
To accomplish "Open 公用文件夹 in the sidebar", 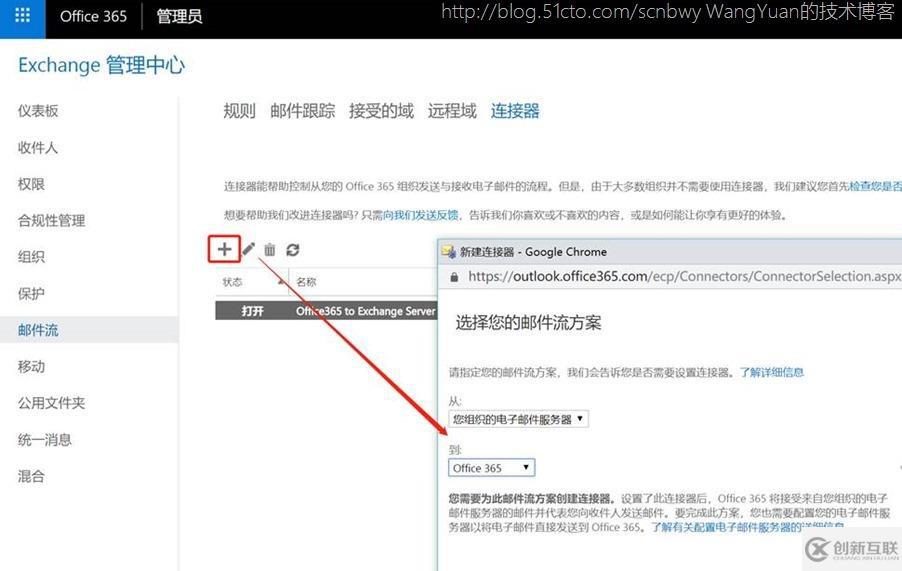I will coord(52,403).
